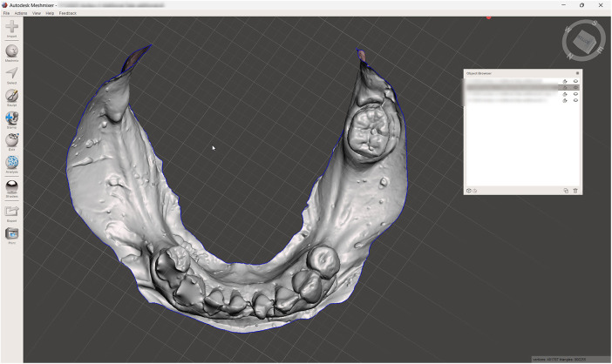Toggle visibility eye of first object row

click(575, 81)
